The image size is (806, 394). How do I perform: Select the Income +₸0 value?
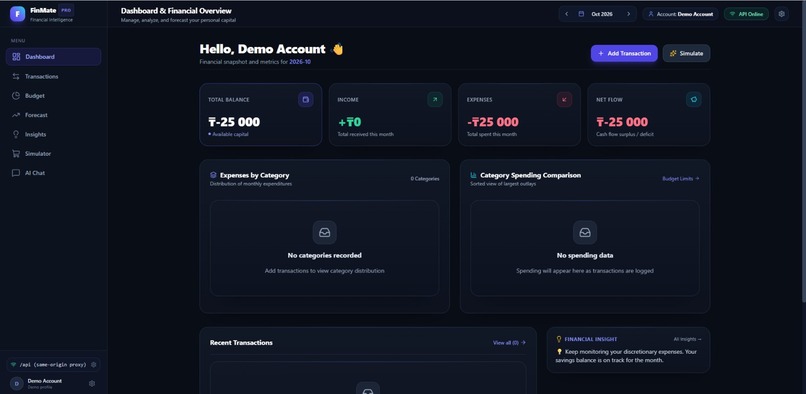coord(350,122)
